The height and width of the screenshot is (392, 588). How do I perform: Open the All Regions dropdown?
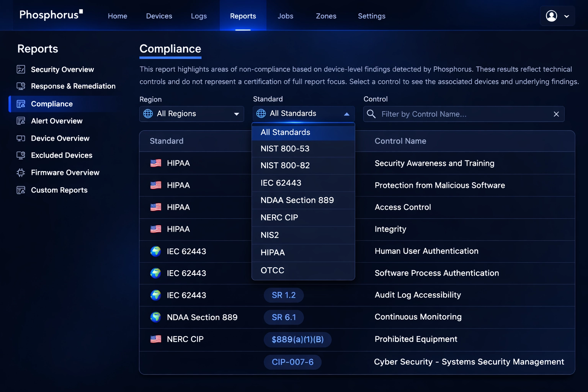tap(191, 114)
